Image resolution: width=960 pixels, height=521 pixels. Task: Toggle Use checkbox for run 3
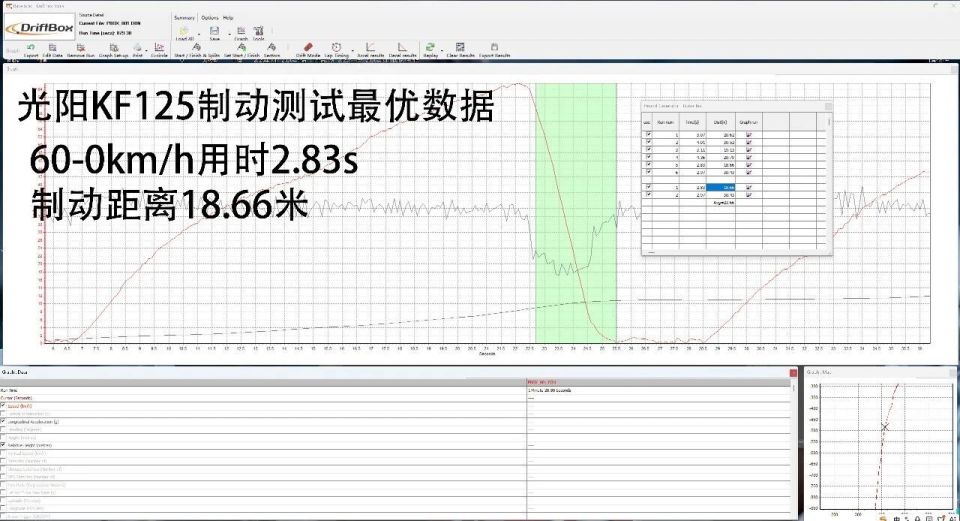tap(648, 149)
